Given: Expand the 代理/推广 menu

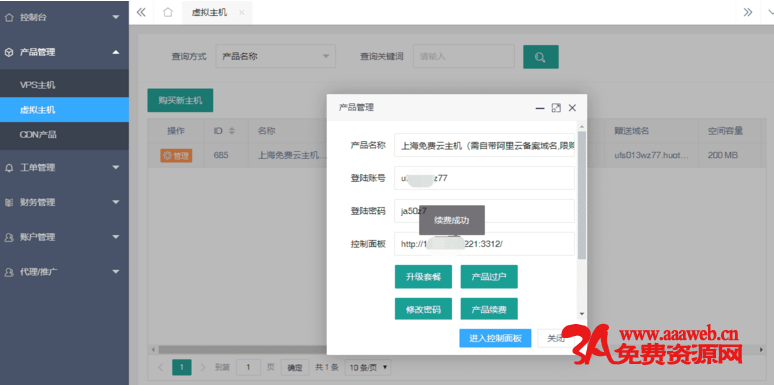Looking at the screenshot, I should click(x=116, y=271).
